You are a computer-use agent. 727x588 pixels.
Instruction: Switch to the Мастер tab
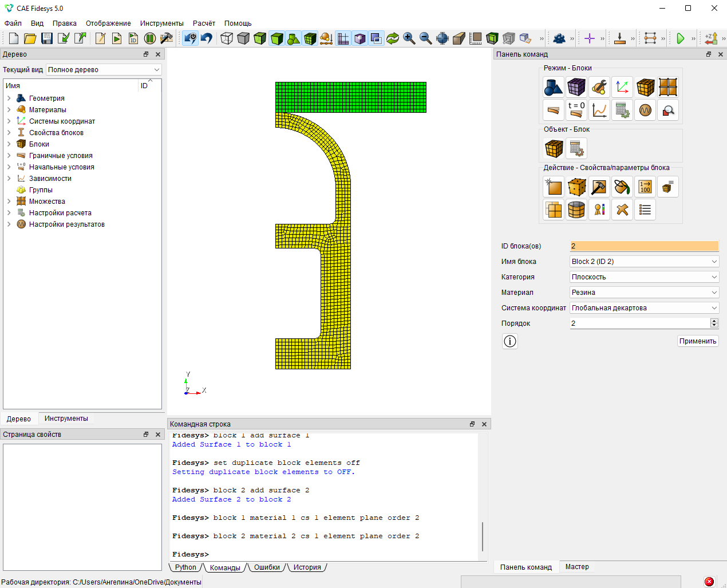coord(577,567)
